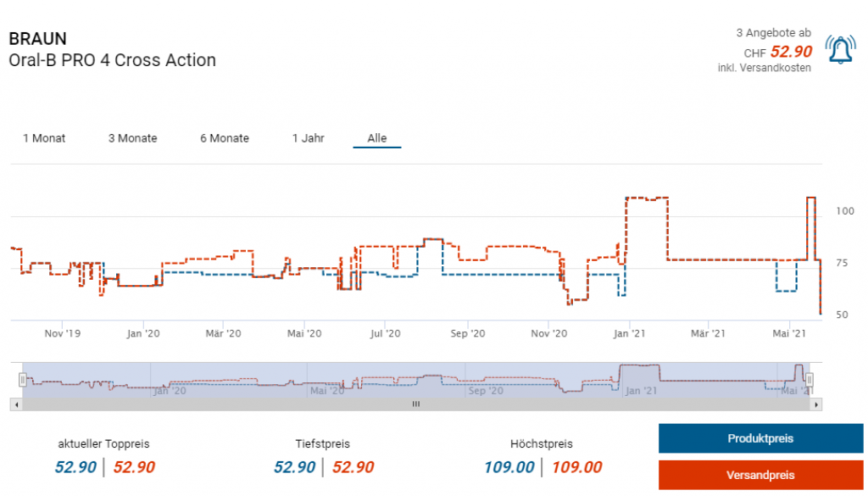
Task: Toggle the Versandpreis series button
Action: click(x=760, y=475)
